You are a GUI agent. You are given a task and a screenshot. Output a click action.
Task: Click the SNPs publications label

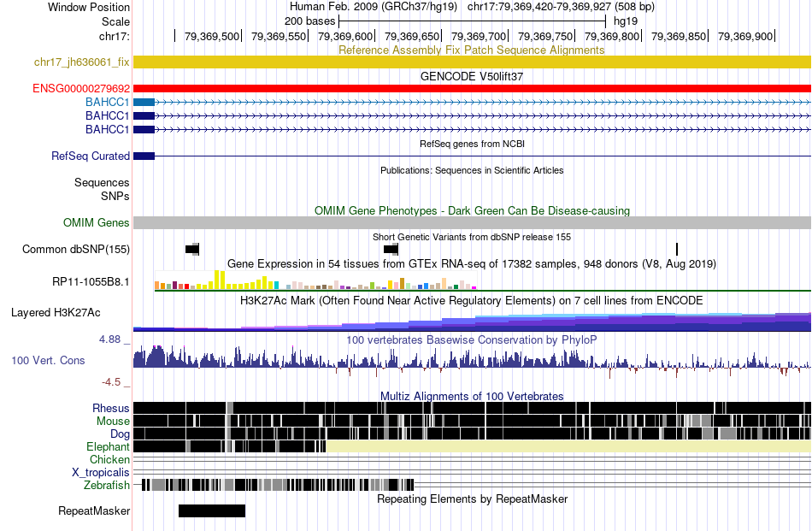[x=115, y=197]
